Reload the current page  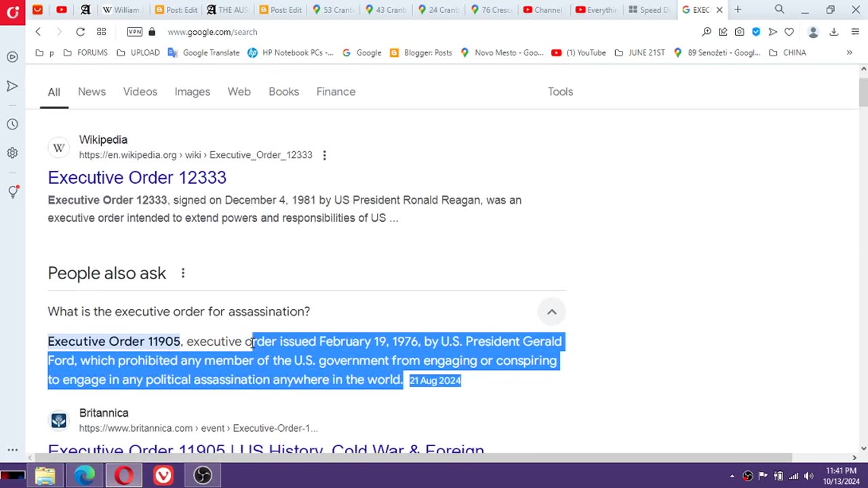(x=80, y=32)
